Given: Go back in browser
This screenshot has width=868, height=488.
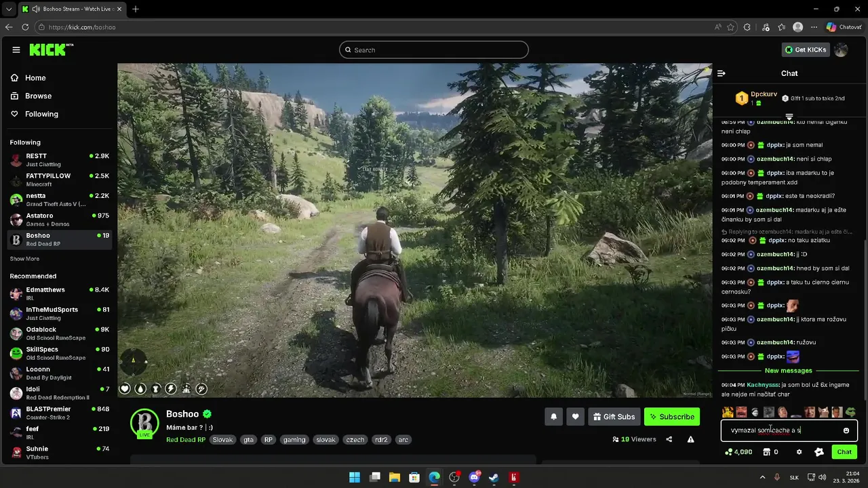Looking at the screenshot, I should tap(9, 27).
